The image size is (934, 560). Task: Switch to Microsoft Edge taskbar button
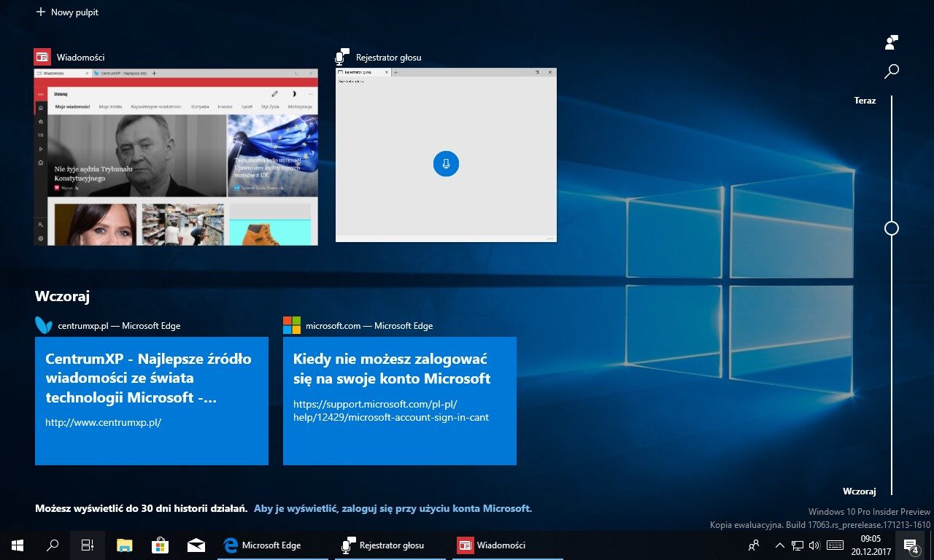(273, 545)
